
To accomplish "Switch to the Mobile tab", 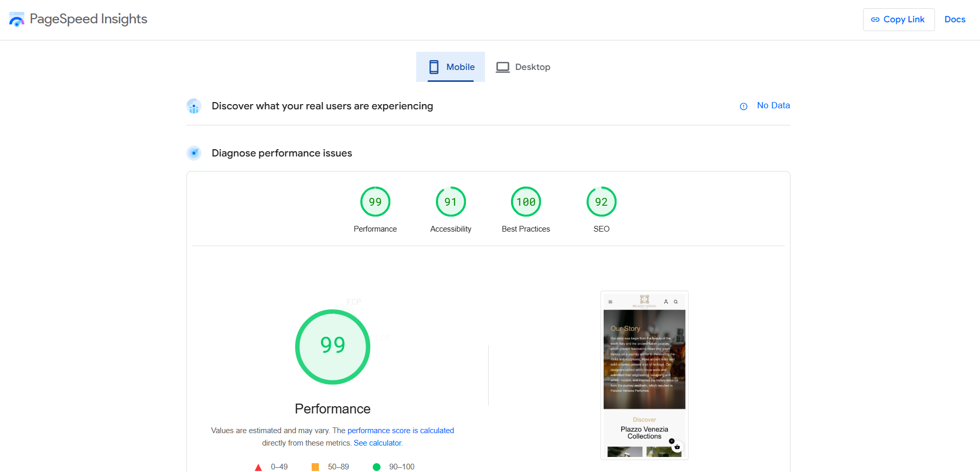I will click(450, 67).
